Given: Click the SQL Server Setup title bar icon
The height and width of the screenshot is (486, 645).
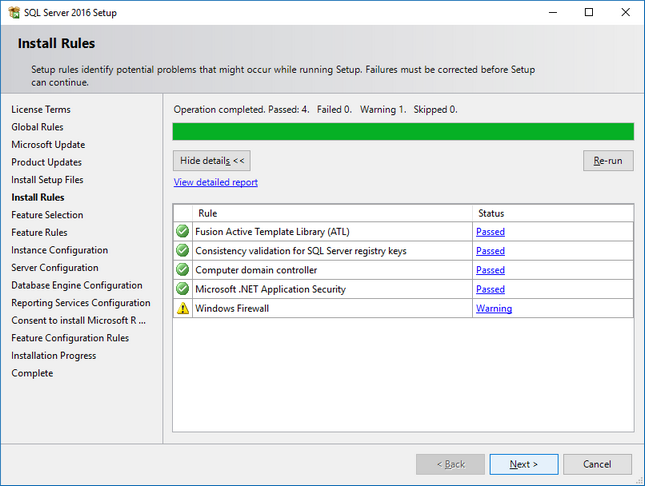Looking at the screenshot, I should pyautogui.click(x=14, y=12).
